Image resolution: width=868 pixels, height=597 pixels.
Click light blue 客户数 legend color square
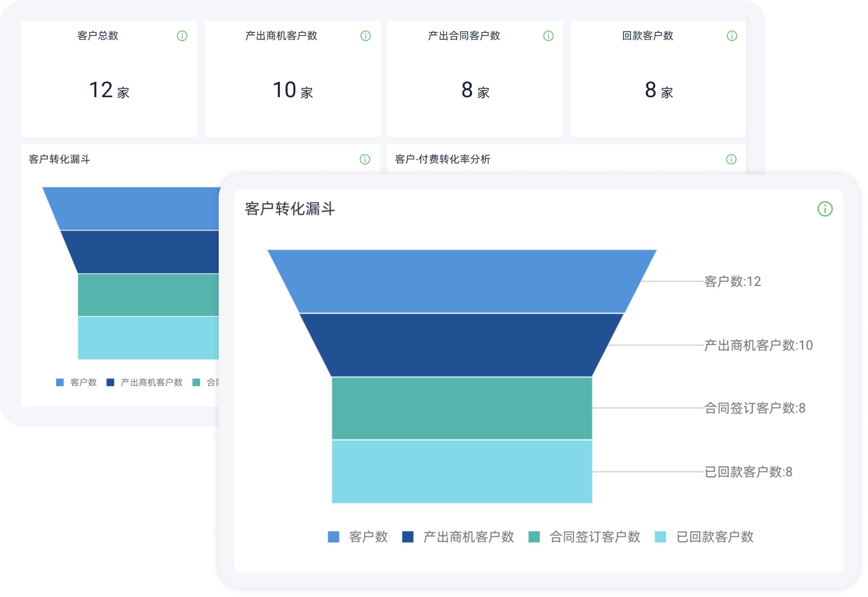coord(333,537)
